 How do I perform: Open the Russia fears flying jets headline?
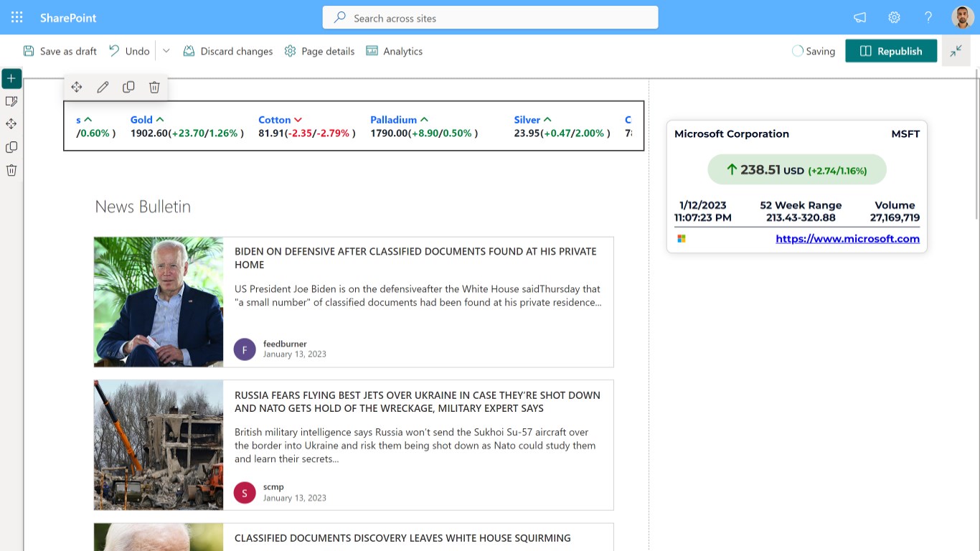coord(418,401)
